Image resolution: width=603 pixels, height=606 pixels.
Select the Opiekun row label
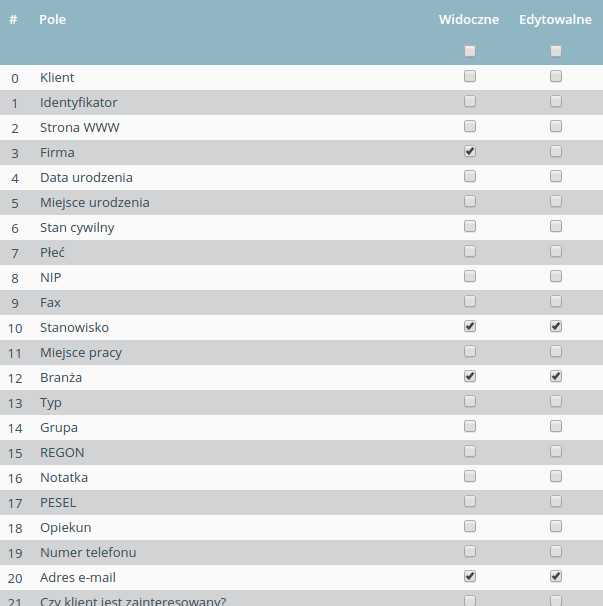(66, 528)
